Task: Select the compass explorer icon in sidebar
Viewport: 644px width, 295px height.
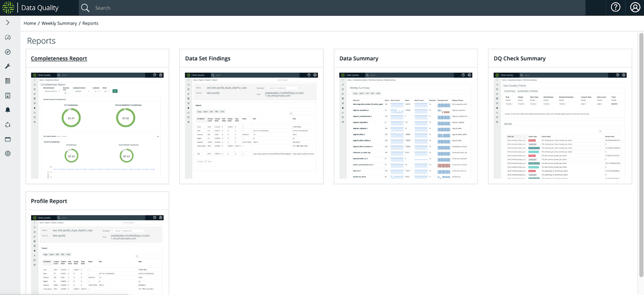Action: [x=8, y=51]
